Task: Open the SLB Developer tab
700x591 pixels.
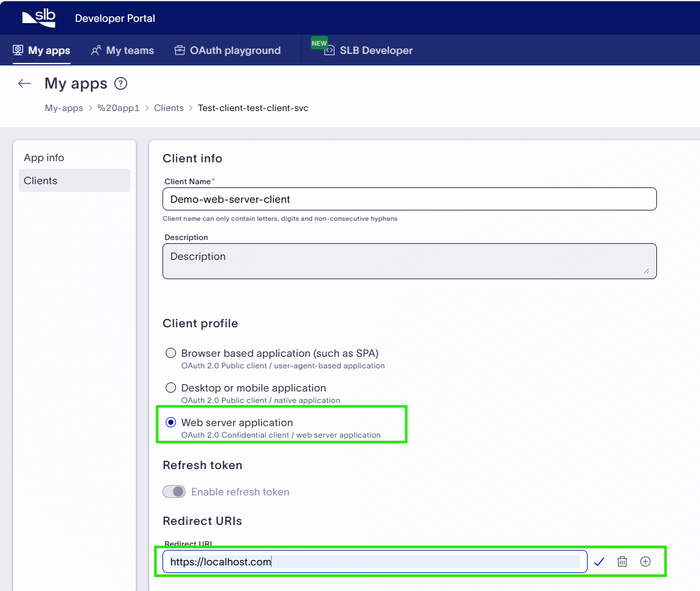Action: 369,51
